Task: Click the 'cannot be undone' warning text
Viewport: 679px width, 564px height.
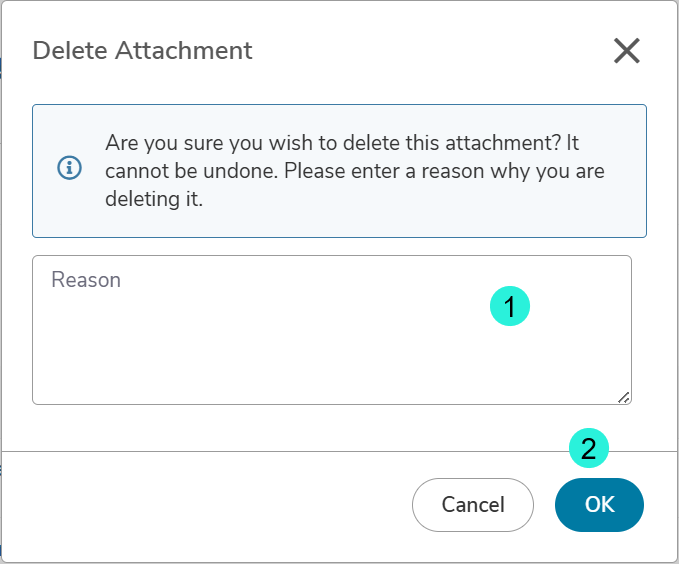Action: 191,171
